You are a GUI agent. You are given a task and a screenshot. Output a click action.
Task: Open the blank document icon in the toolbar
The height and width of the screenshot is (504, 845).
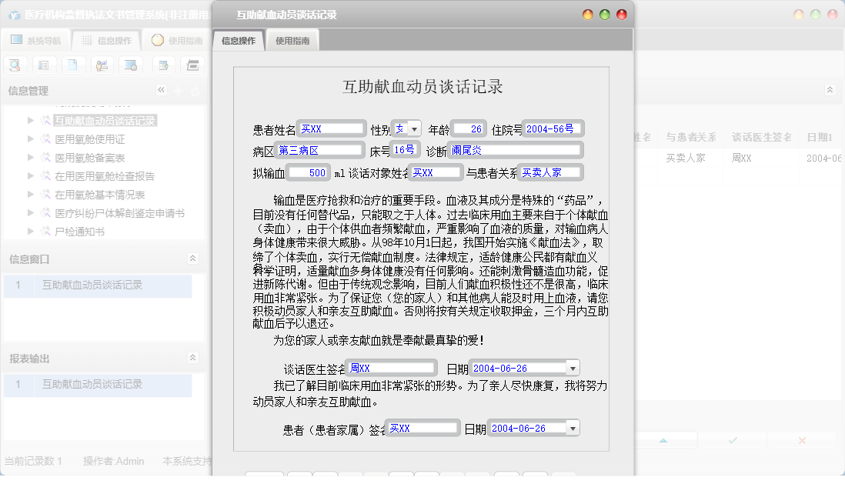pyautogui.click(x=73, y=65)
